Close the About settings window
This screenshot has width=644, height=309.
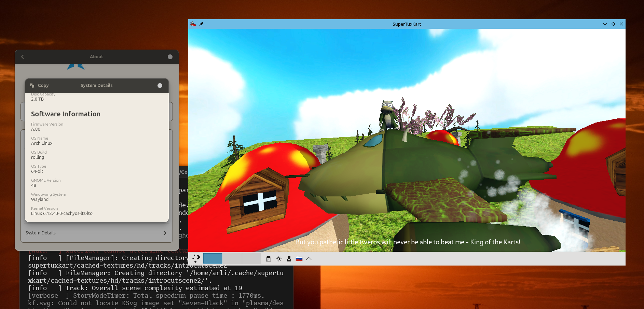coord(170,57)
